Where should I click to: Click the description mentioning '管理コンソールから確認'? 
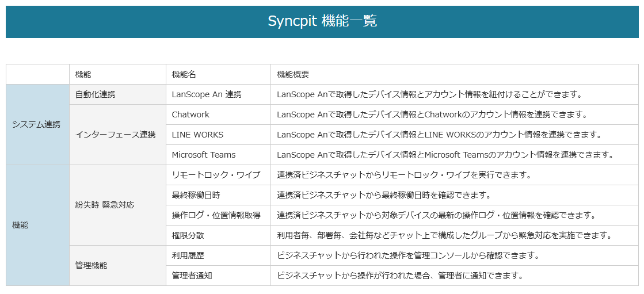pos(454,255)
